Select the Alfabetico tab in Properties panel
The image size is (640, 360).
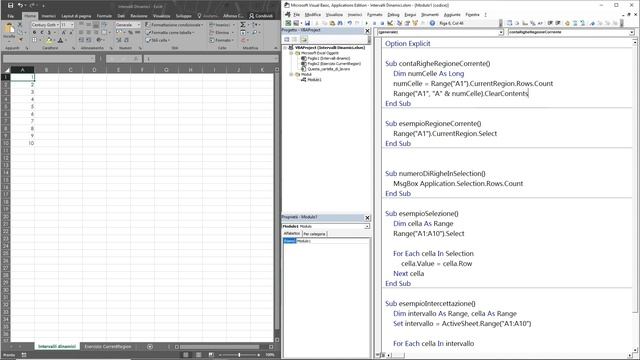click(x=292, y=233)
